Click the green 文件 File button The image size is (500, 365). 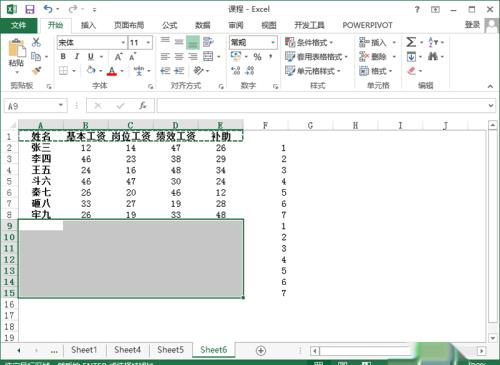pyautogui.click(x=18, y=25)
